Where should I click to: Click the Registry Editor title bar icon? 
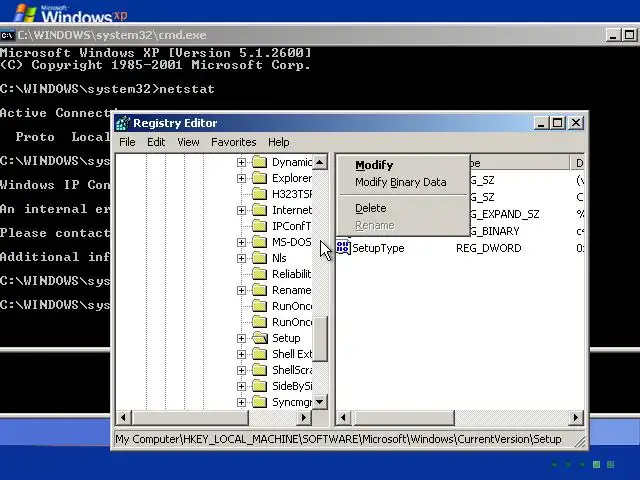click(x=123, y=123)
